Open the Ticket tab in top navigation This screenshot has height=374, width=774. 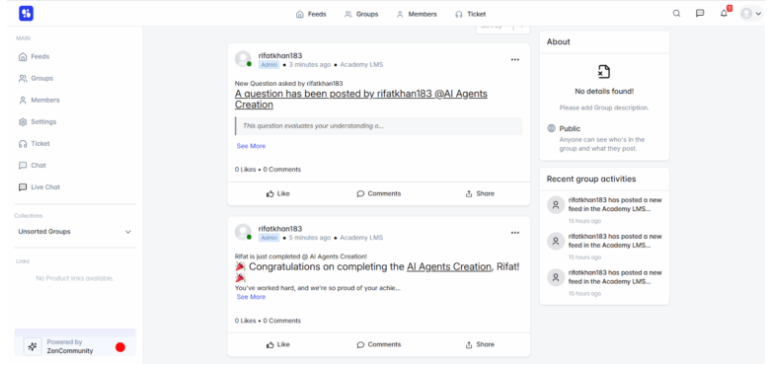470,14
